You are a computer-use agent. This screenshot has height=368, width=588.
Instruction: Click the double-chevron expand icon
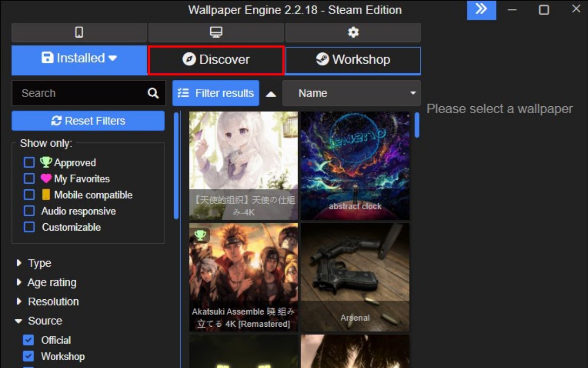click(x=481, y=9)
